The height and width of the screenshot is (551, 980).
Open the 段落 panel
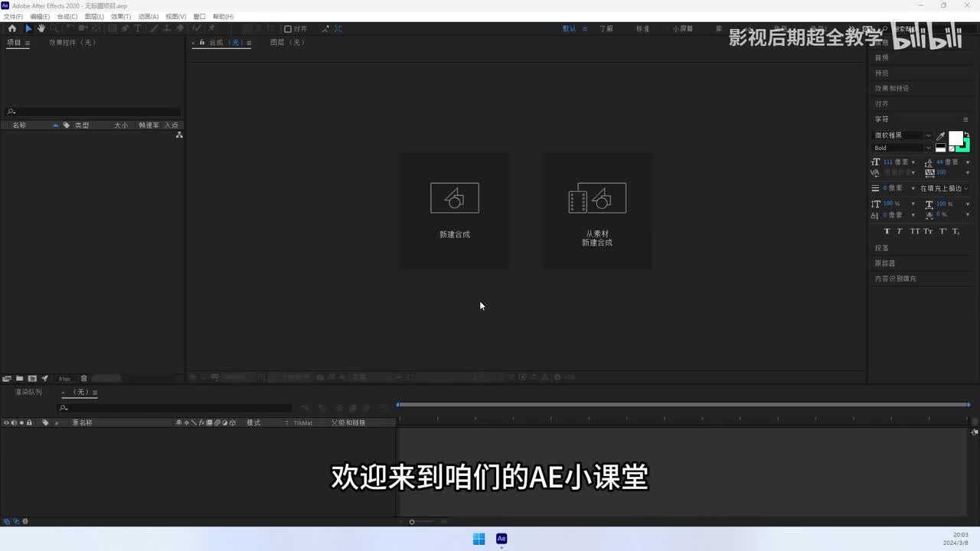tap(882, 248)
